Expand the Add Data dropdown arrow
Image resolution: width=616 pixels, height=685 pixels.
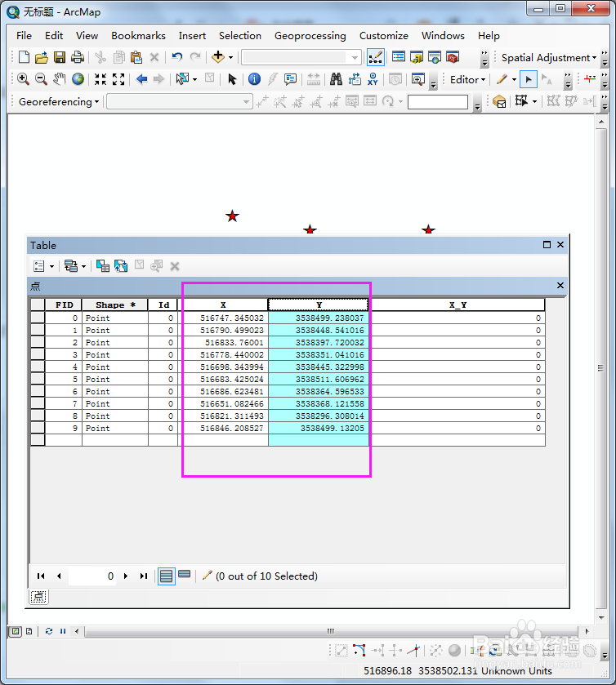(231, 57)
